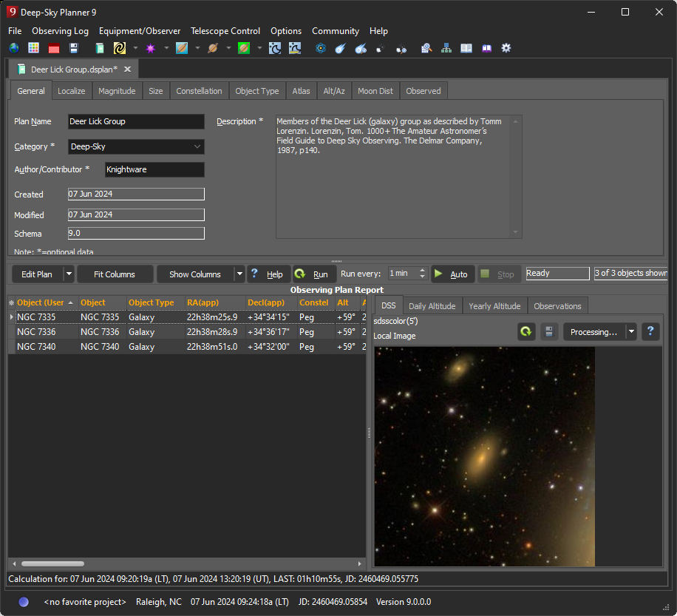Refresh the DSS image with green arrow icon
Screen dimensions: 677x616
tap(526, 332)
